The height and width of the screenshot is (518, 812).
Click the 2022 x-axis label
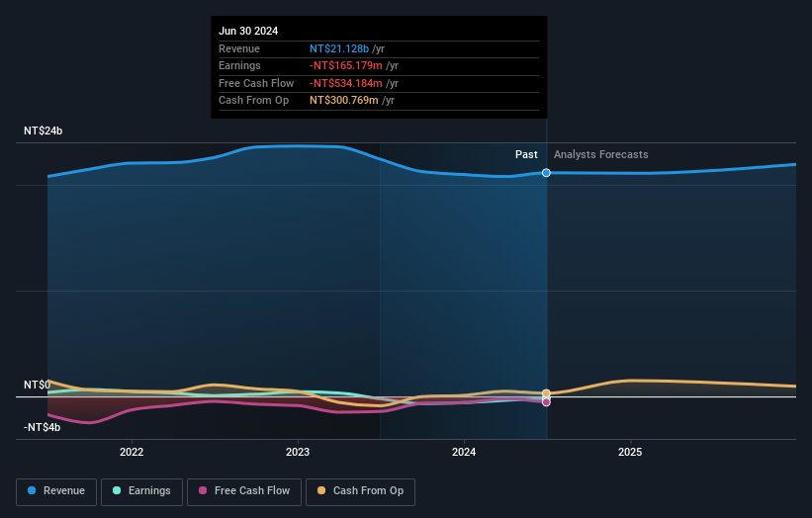point(132,452)
